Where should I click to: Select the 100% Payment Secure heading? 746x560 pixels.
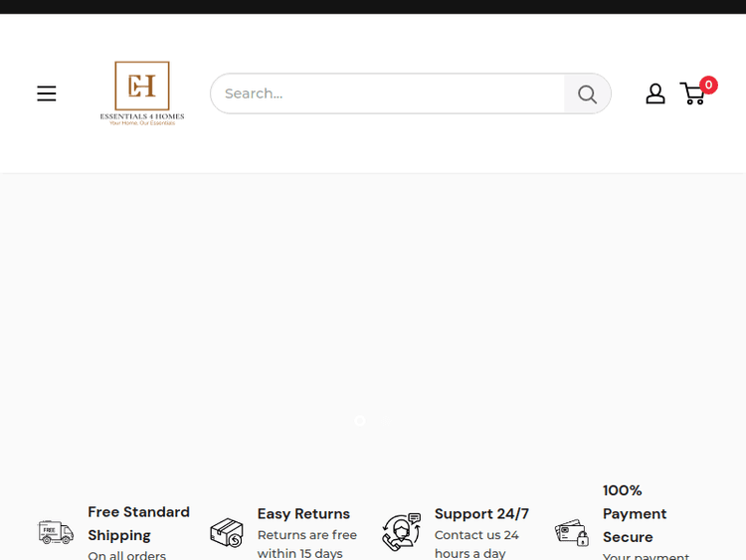coord(634,513)
